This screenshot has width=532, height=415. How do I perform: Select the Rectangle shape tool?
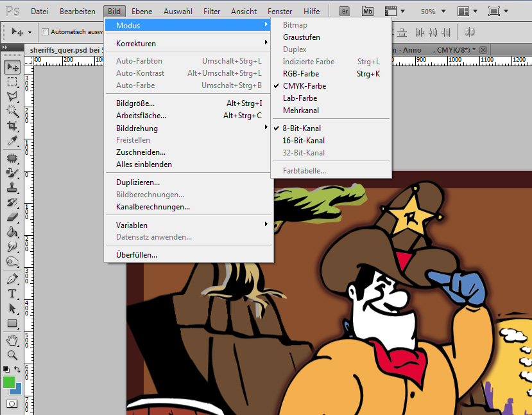coord(12,323)
